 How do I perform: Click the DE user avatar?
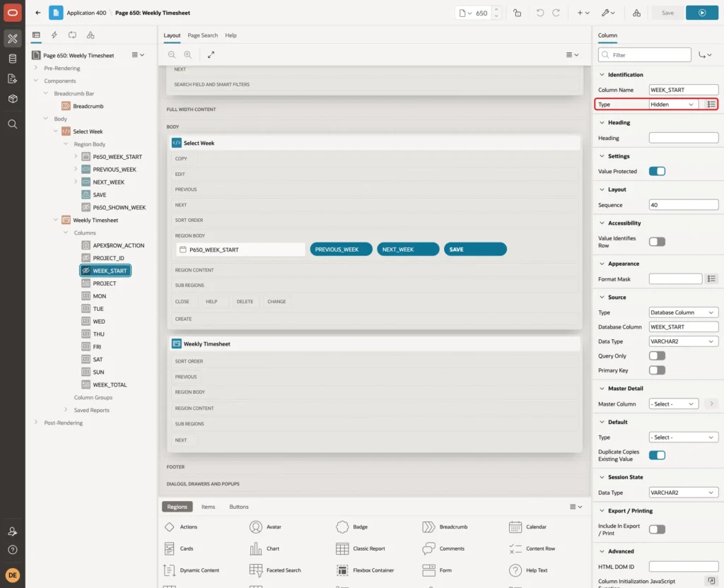click(x=13, y=575)
